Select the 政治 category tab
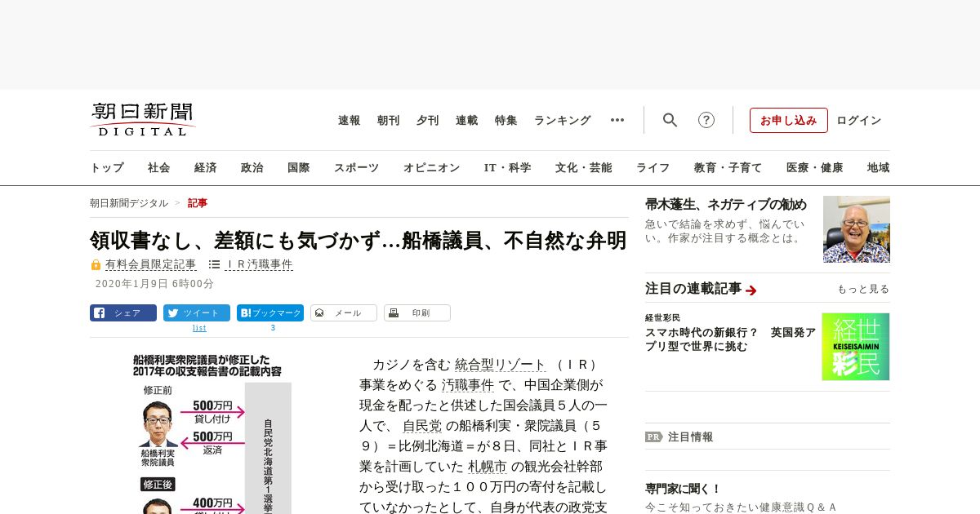980x514 pixels. 252,167
